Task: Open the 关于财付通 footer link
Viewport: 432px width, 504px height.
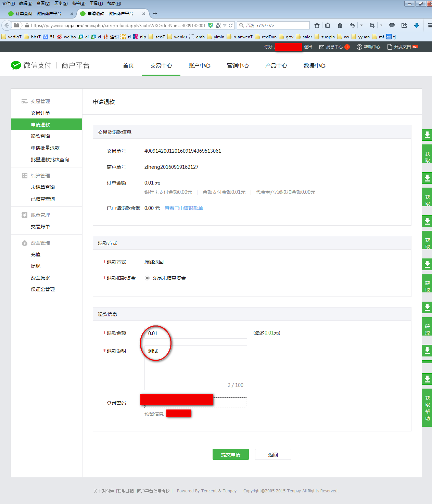Action: point(104,491)
